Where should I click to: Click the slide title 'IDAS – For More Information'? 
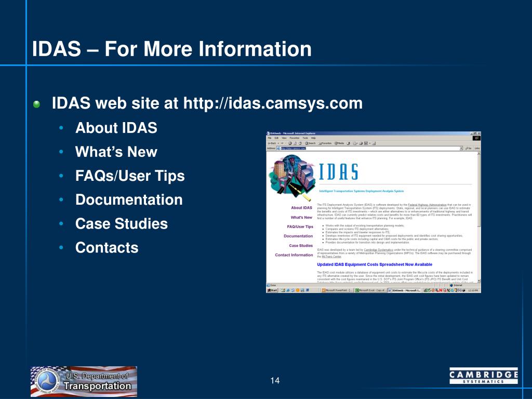coord(171,48)
